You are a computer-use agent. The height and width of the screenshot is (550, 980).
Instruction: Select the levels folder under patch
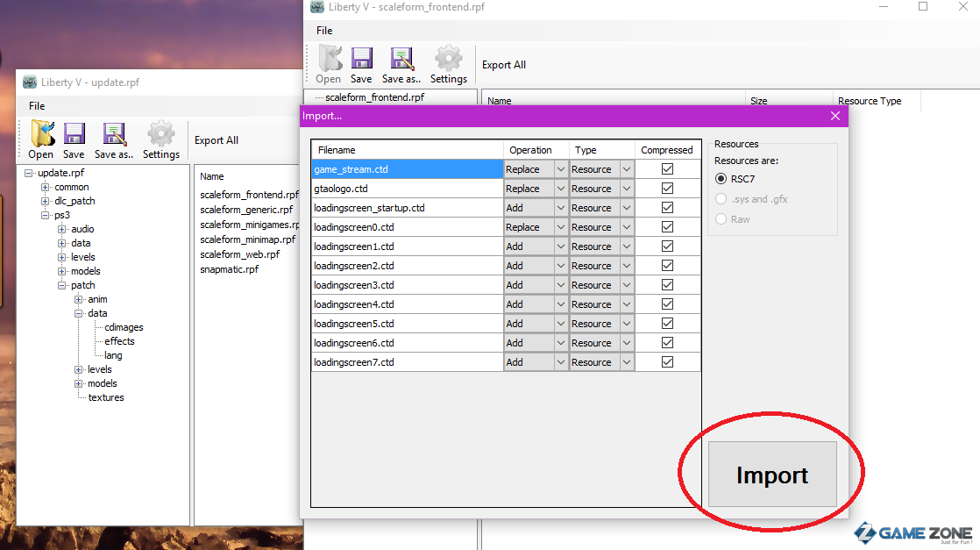[x=99, y=369]
